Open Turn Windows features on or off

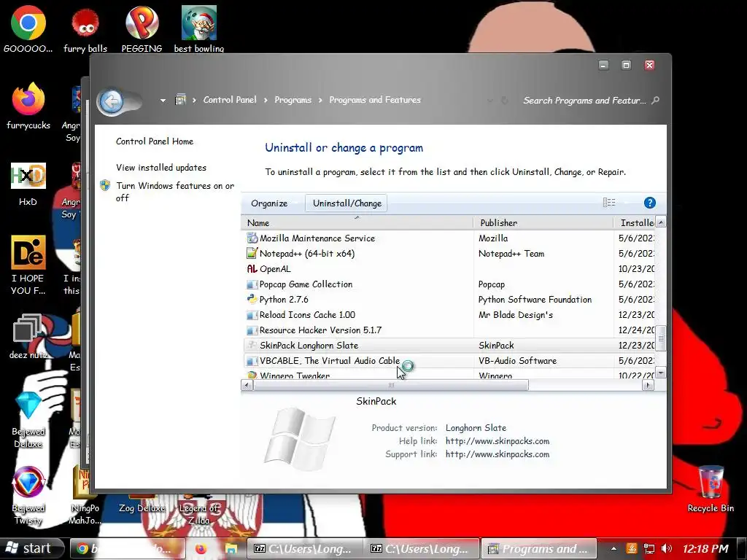pyautogui.click(x=175, y=192)
